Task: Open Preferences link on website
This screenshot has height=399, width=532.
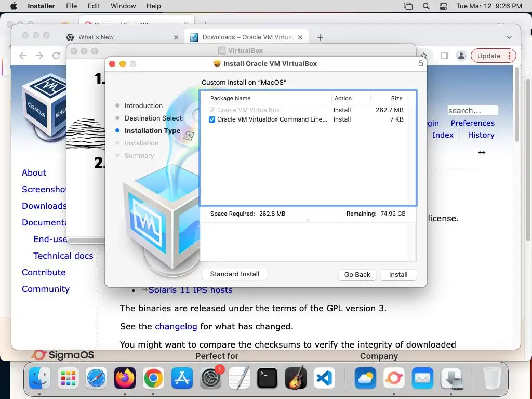Action: click(473, 123)
